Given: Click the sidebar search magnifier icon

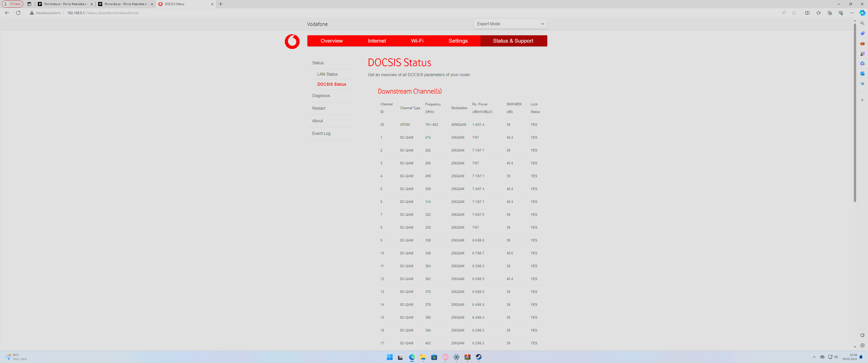Looking at the screenshot, I should pyautogui.click(x=862, y=23).
